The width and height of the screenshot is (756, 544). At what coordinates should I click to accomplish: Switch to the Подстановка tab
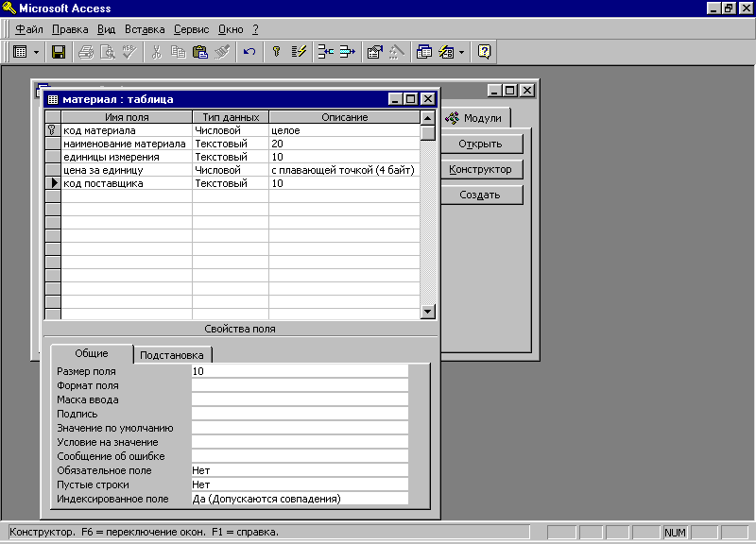[172, 355]
